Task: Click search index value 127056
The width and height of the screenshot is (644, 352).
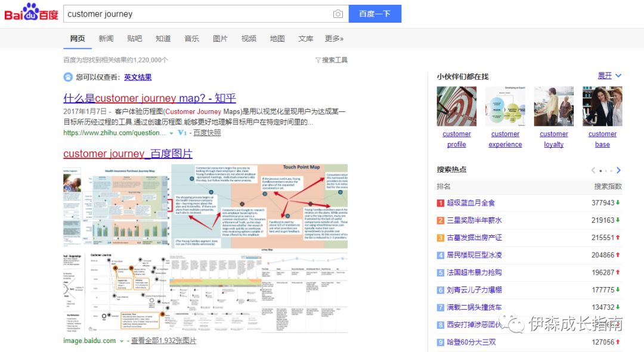Action: click(602, 342)
